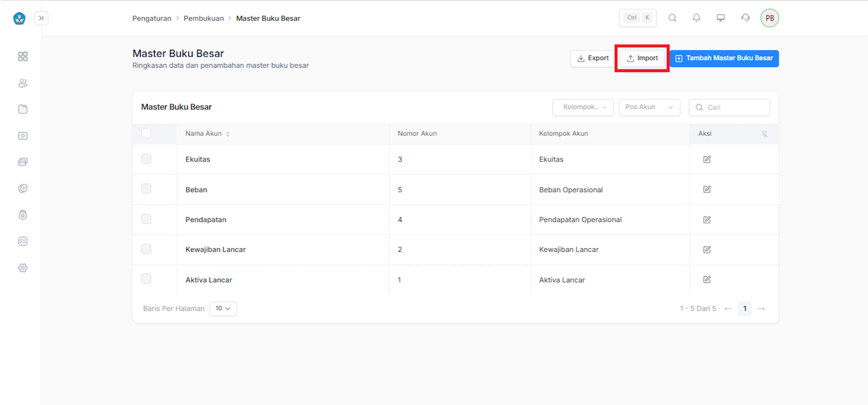Click the monitor display icon in header
This screenshot has width=868, height=405.
point(720,18)
